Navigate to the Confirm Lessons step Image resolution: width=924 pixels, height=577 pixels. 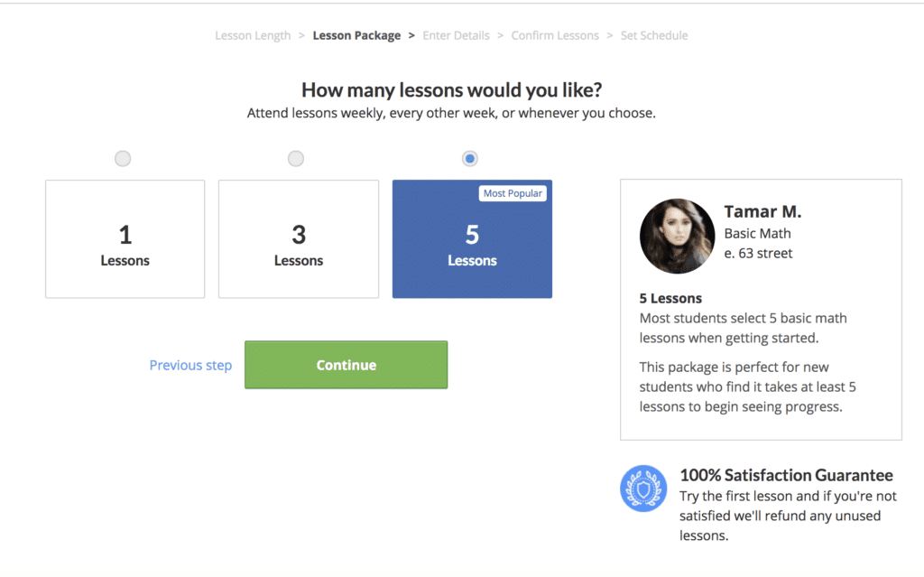point(555,35)
